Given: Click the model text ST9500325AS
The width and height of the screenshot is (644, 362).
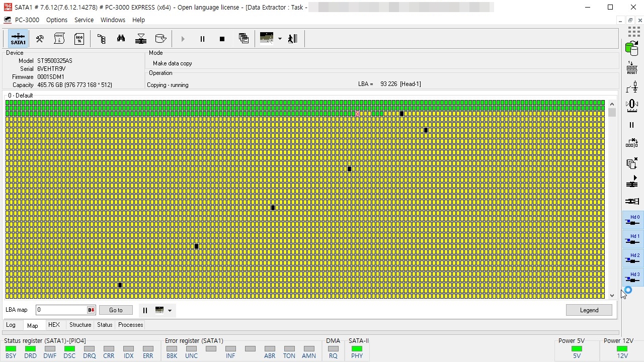Looking at the screenshot, I should pos(55,61).
